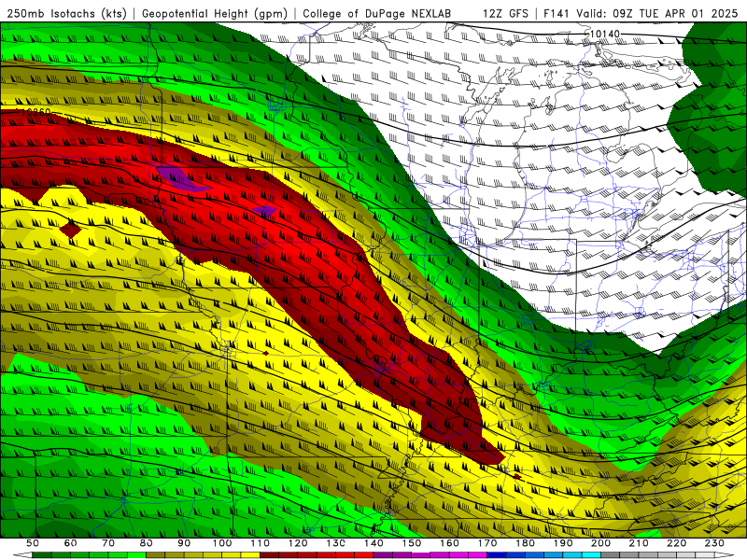
Task: Click the 180 value on color scale
Action: (x=525, y=543)
